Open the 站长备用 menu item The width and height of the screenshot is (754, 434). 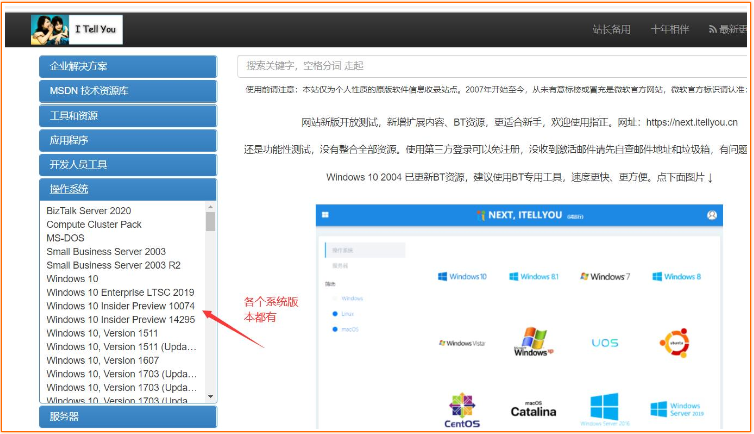[611, 30]
